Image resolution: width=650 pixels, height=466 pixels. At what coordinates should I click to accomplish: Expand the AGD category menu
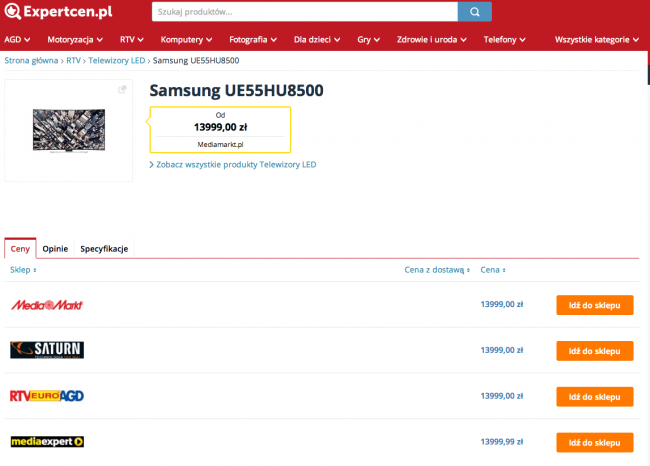tap(17, 40)
